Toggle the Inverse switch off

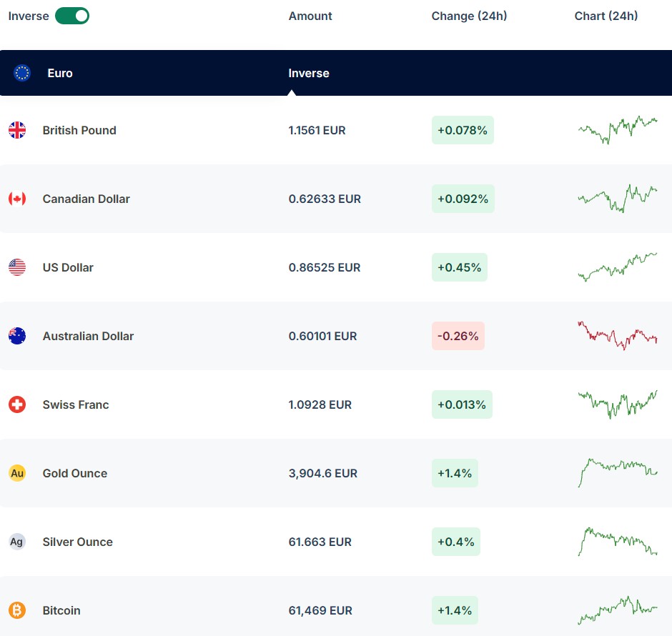pyautogui.click(x=72, y=16)
